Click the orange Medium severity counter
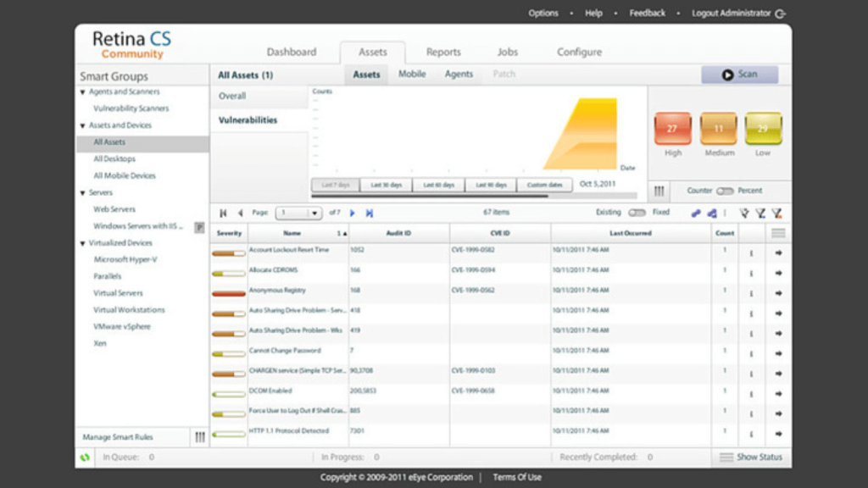This screenshot has width=868, height=488. click(x=719, y=129)
